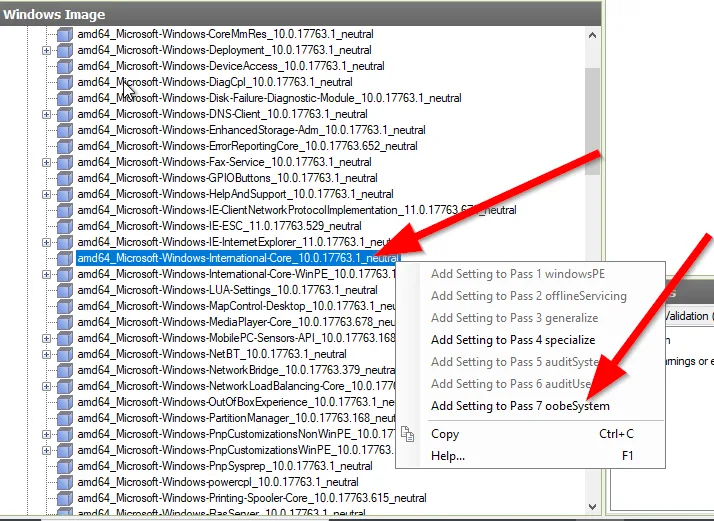Click the IE-ESC component cube icon
The height and width of the screenshot is (521, 714).
click(x=65, y=226)
